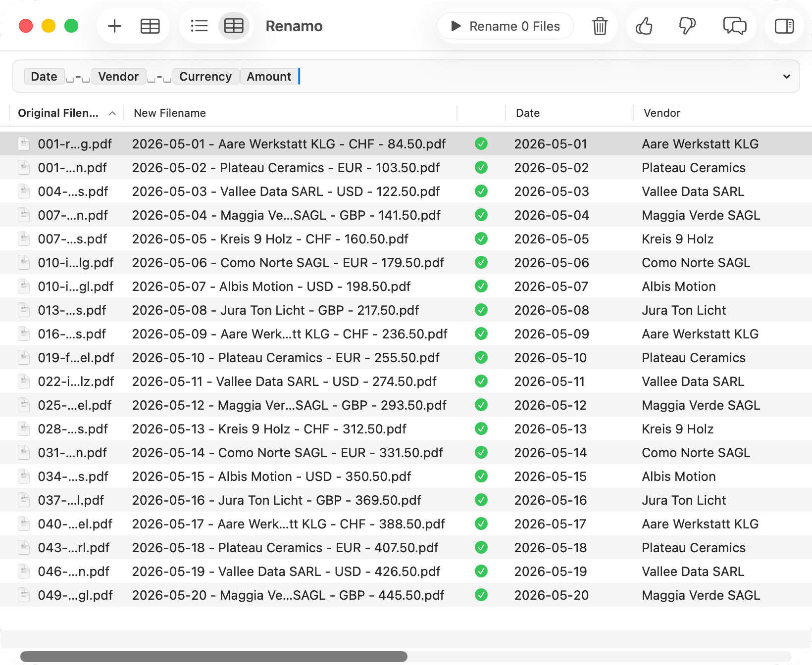Select the new filename ending in GBP - 141.50.pdf
Viewport: 812px width, 665px height.
click(286, 215)
